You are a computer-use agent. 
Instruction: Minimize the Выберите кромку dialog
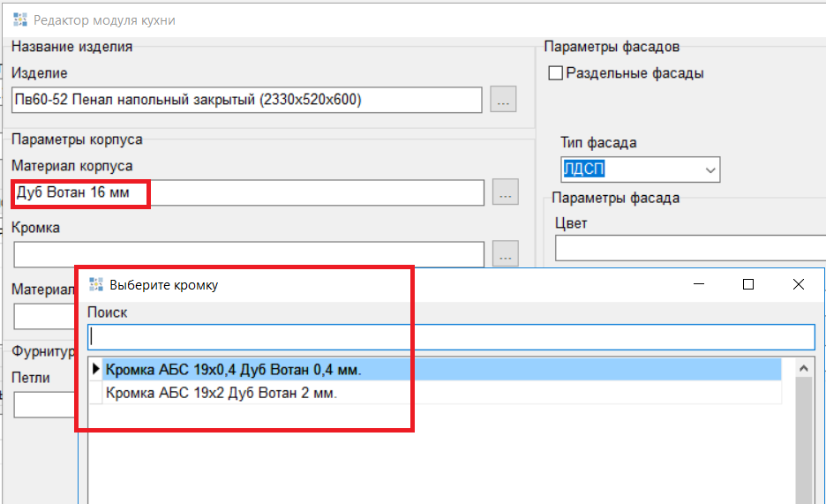698,284
